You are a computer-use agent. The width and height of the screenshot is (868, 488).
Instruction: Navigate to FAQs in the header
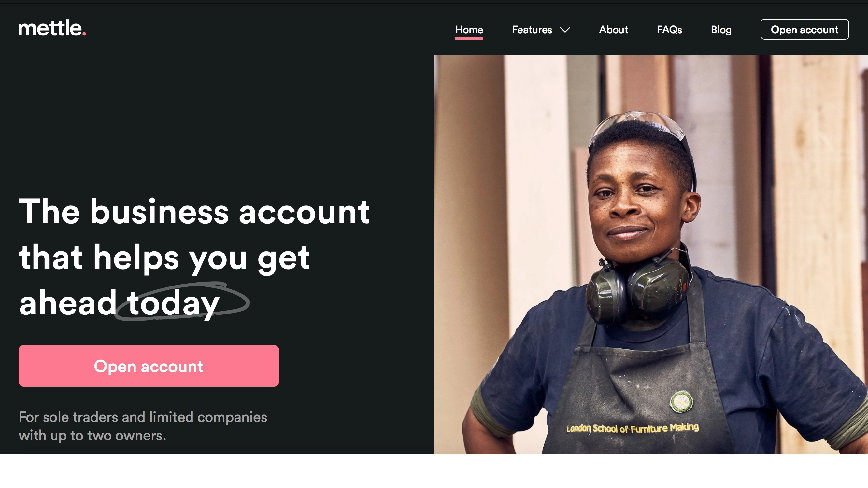669,30
